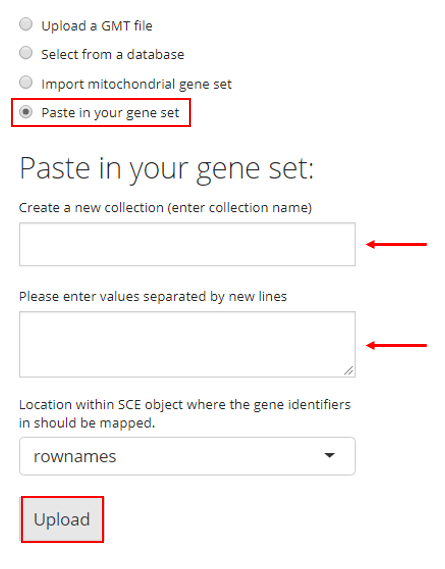Click the red arrow beside collection name field
Image resolution: width=445 pixels, height=569 pixels.
point(396,244)
